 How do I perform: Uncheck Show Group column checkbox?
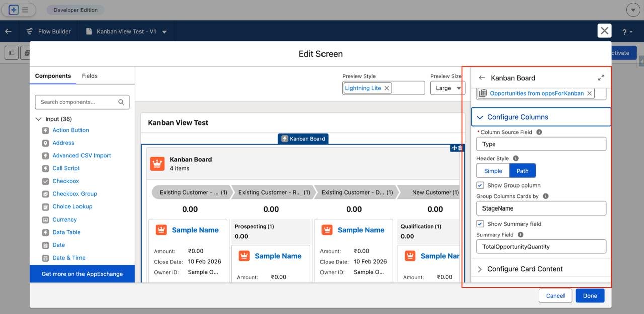click(x=480, y=185)
